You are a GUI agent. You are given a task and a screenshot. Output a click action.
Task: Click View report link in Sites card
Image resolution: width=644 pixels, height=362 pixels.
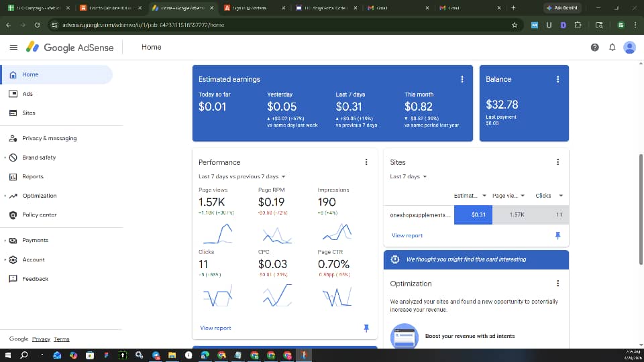pos(407,235)
